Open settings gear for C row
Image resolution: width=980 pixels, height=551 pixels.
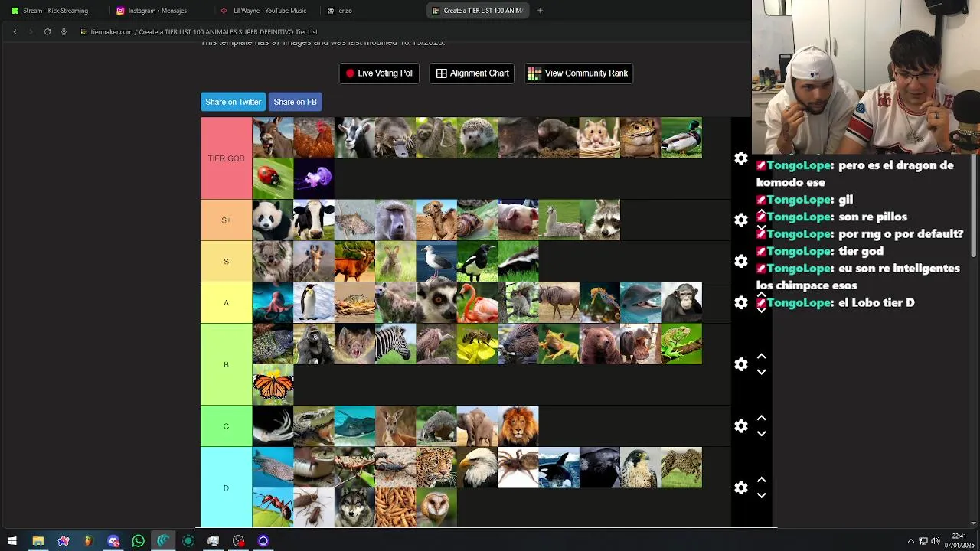coord(740,426)
